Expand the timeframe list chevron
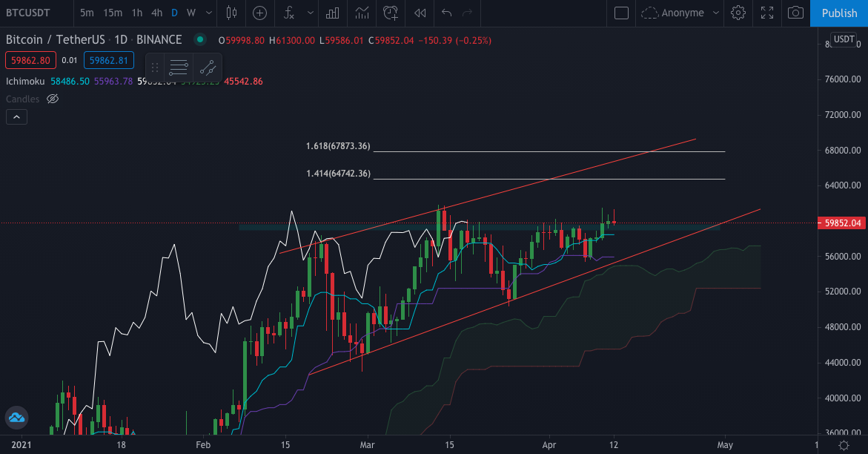This screenshot has width=868, height=454. click(x=208, y=13)
